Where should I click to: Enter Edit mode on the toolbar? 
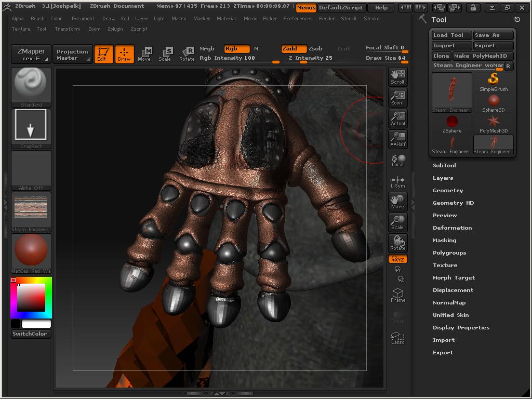point(103,54)
